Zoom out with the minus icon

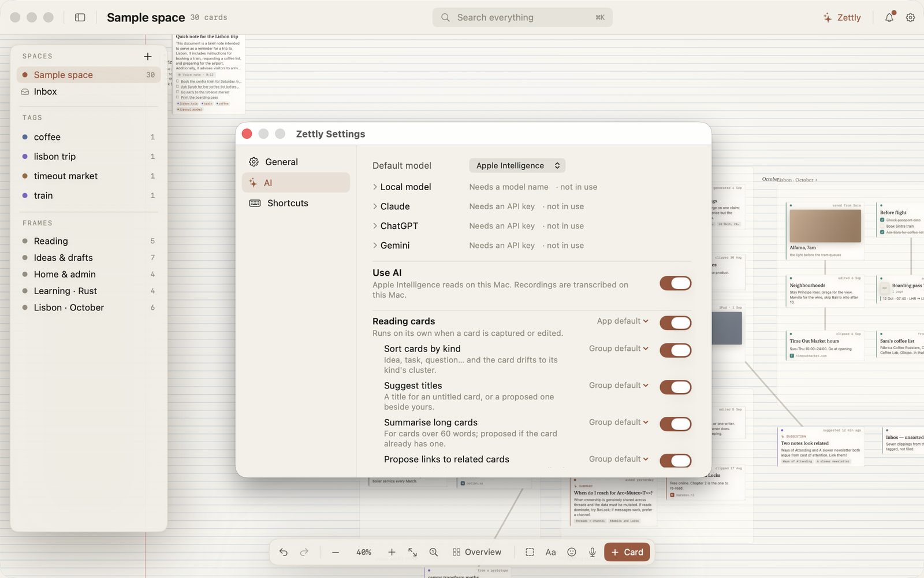point(336,552)
